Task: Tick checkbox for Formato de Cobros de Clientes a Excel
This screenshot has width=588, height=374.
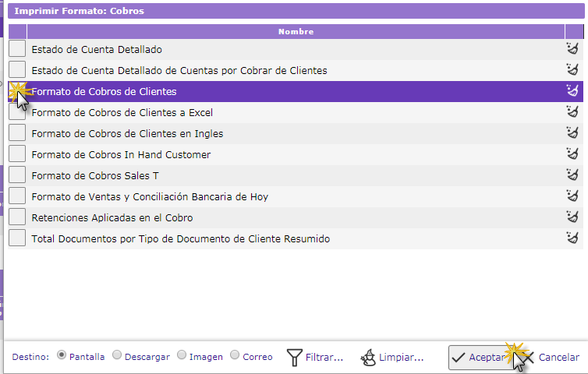Action: 17,112
